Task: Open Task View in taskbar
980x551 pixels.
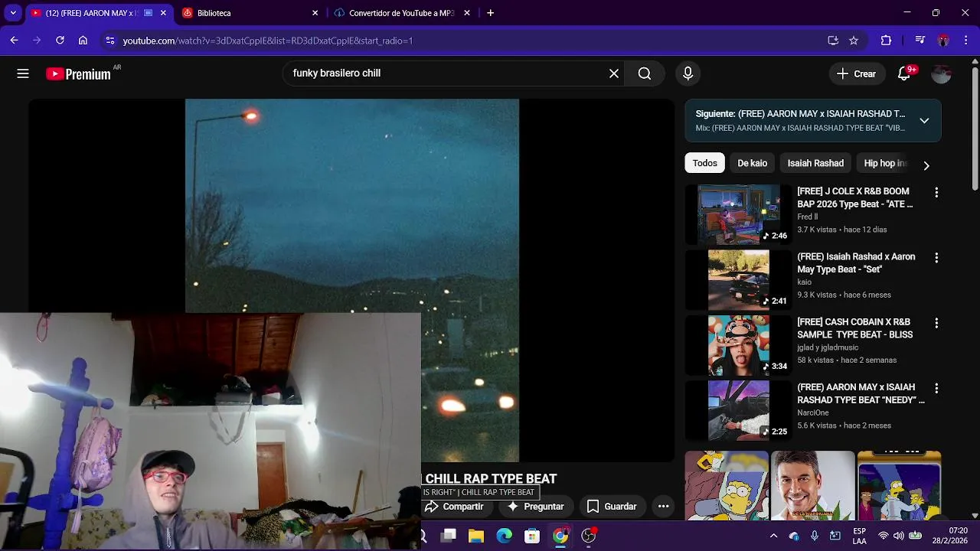Action: point(449,536)
